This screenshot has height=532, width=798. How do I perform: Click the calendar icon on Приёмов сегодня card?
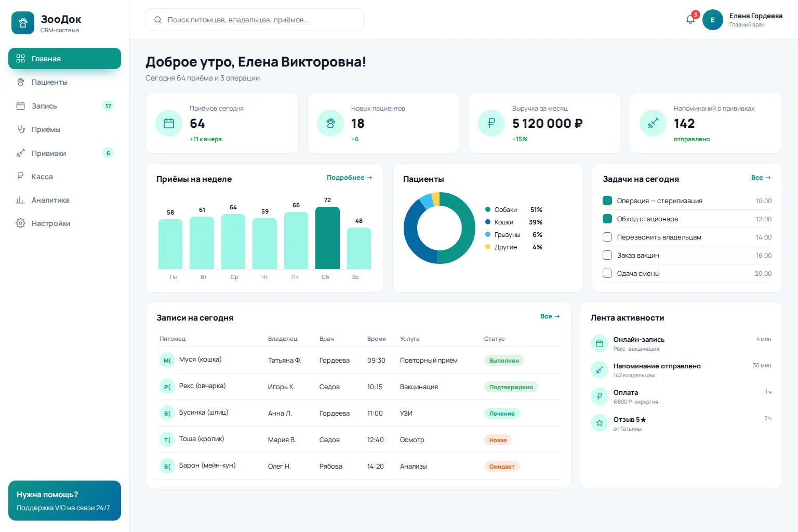pos(169,123)
